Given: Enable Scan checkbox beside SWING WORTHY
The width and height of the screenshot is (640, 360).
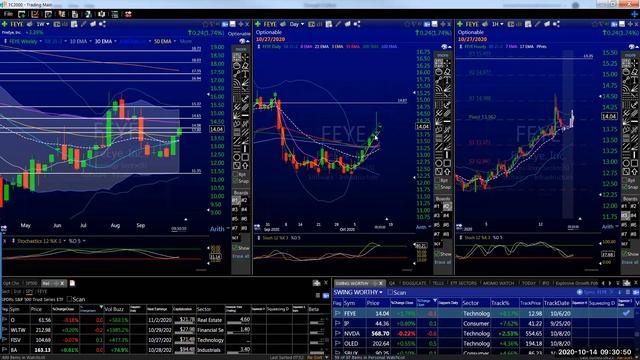Looking at the screenshot, I should (x=390, y=293).
